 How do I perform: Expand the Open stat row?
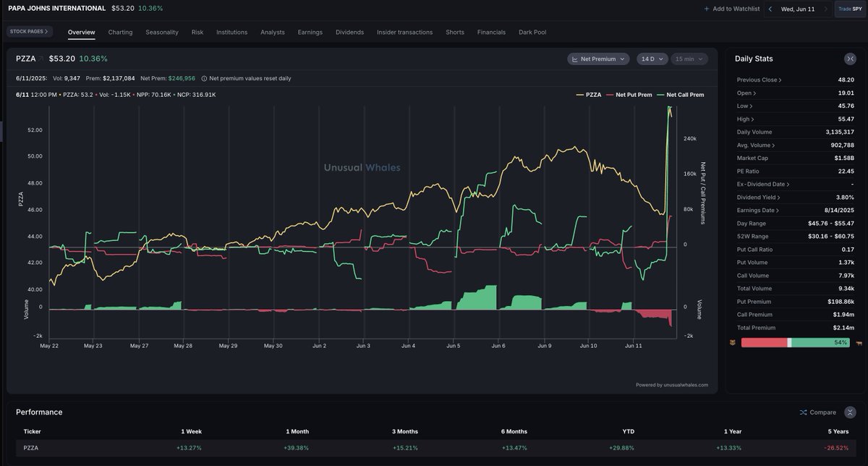pos(746,93)
